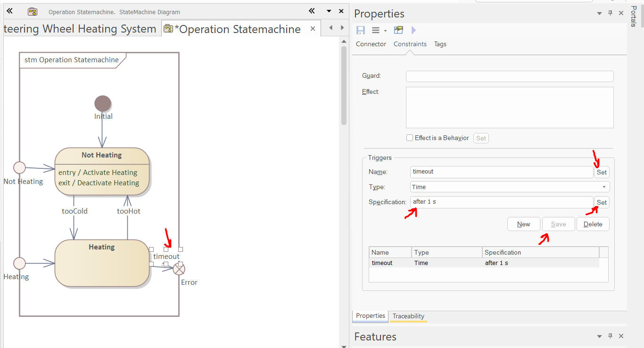Delete the selected trigger
The image size is (644, 348).
pyautogui.click(x=593, y=224)
